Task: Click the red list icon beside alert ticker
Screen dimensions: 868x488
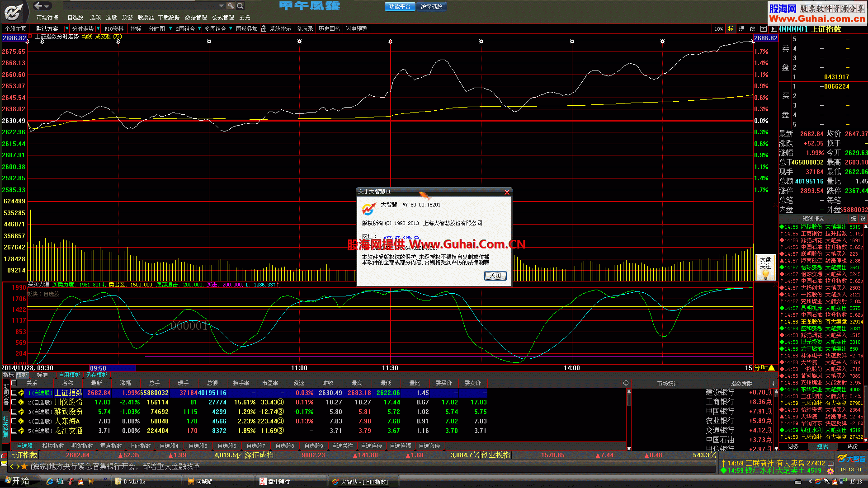Action: 830,463
